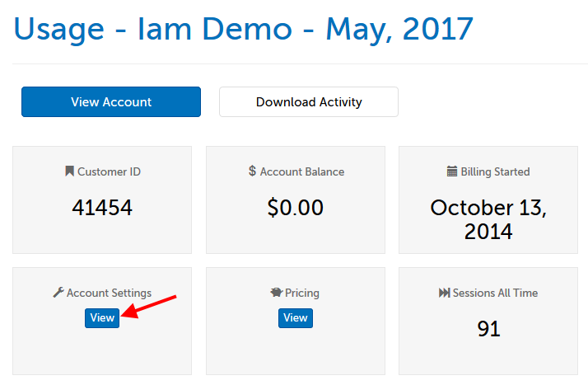The image size is (588, 385).
Task: Click the Sessions All Time label
Action: [x=495, y=293]
